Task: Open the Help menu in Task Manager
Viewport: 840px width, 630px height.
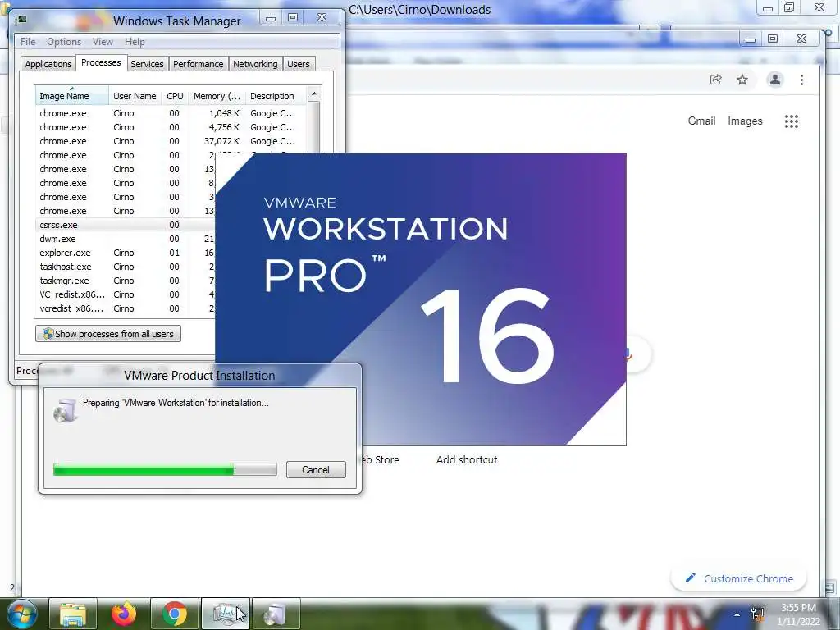Action: click(135, 42)
